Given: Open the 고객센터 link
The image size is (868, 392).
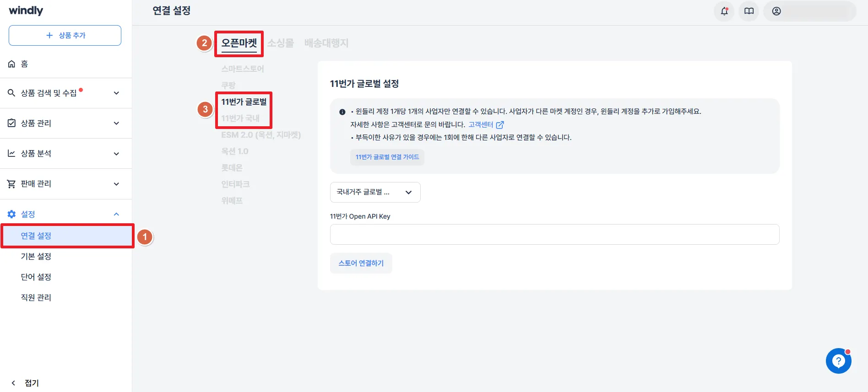Looking at the screenshot, I should (481, 124).
